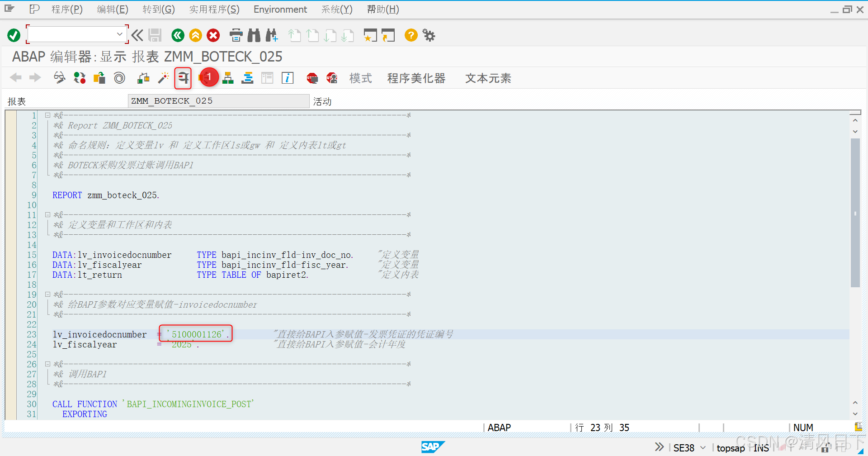Activate the program with the magic wand icon
The image size is (868, 456).
click(x=163, y=78)
